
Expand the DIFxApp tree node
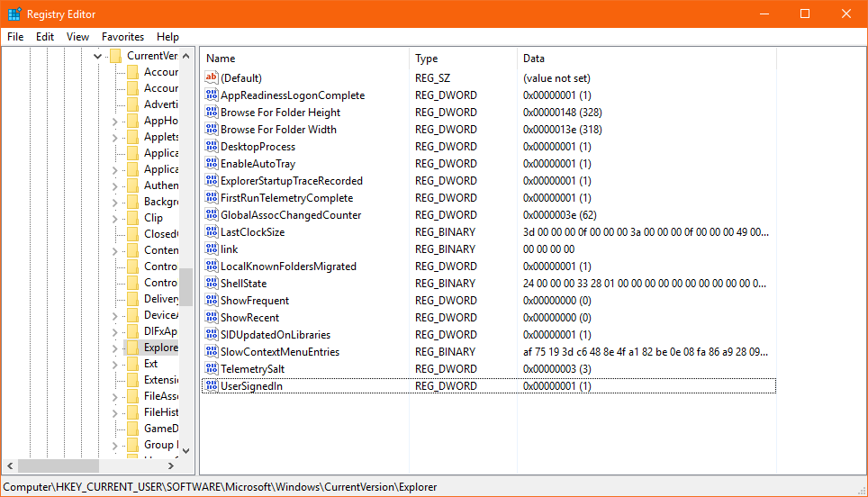[x=114, y=331]
